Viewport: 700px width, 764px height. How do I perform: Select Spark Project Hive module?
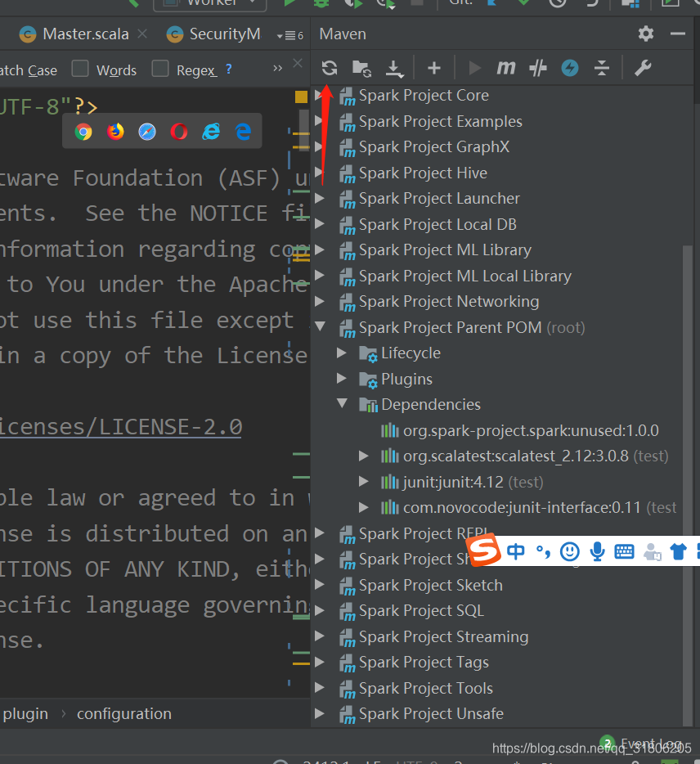tap(423, 173)
